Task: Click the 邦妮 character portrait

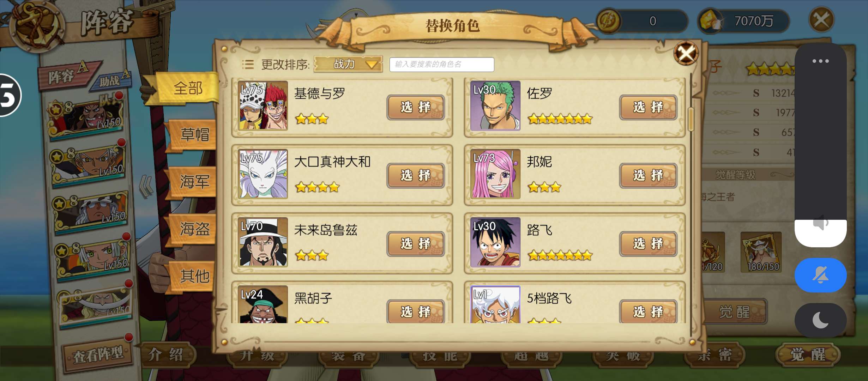Action: 495,174
